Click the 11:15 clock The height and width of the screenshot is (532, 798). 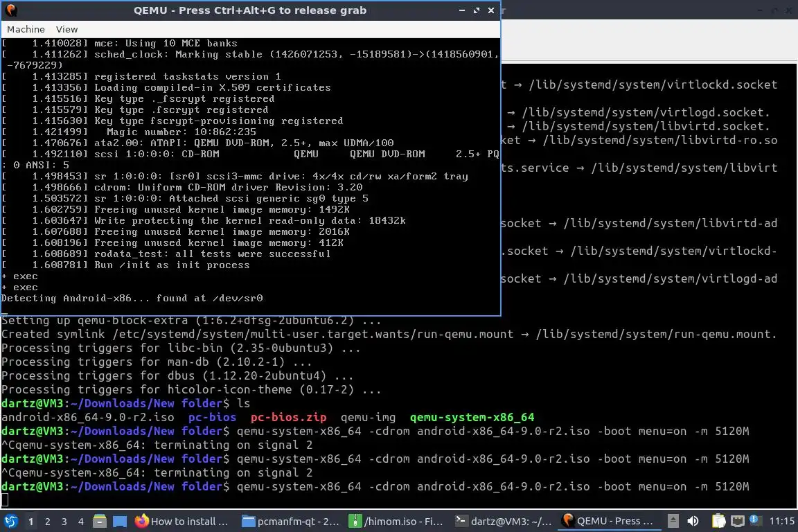pyautogui.click(x=781, y=522)
